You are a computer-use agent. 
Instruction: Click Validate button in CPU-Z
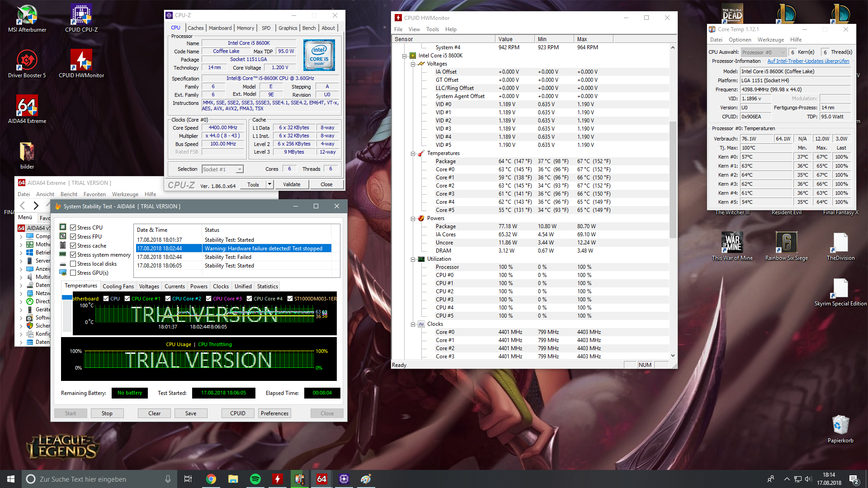292,184
